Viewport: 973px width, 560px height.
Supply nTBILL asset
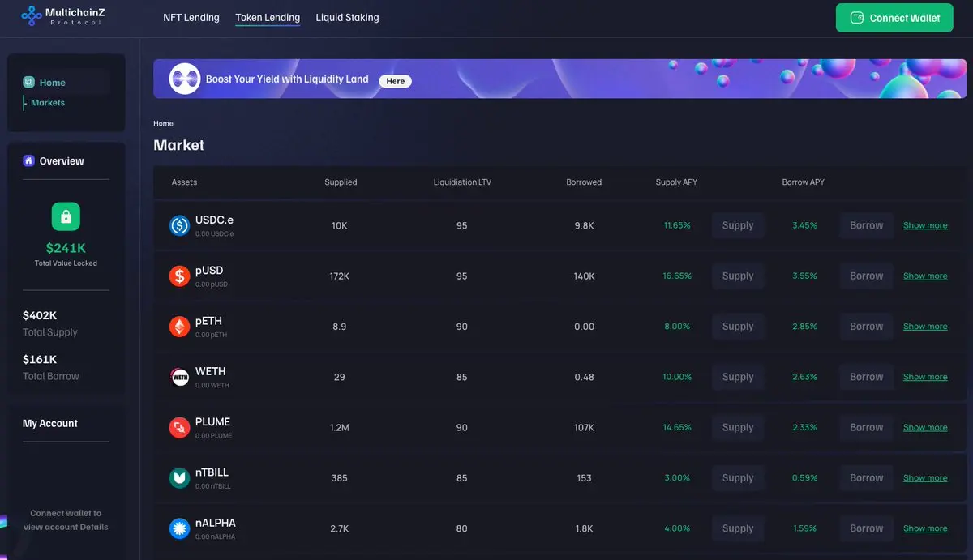click(738, 477)
